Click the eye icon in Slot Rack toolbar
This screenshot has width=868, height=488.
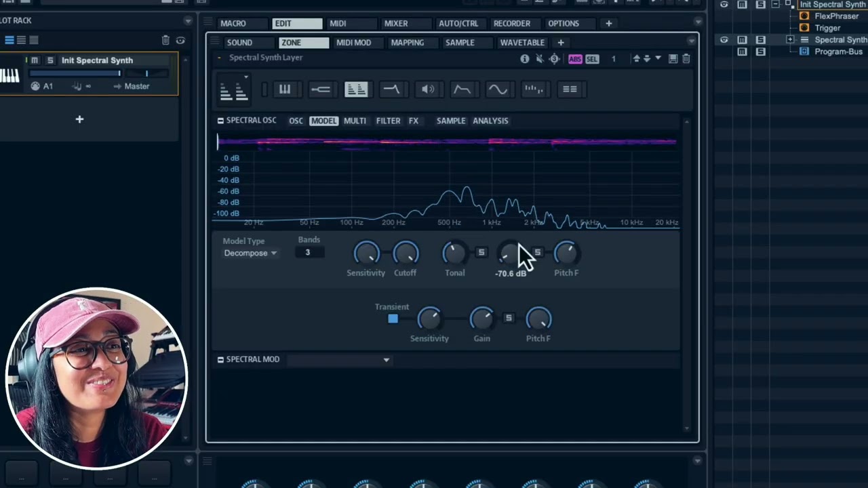tap(180, 41)
